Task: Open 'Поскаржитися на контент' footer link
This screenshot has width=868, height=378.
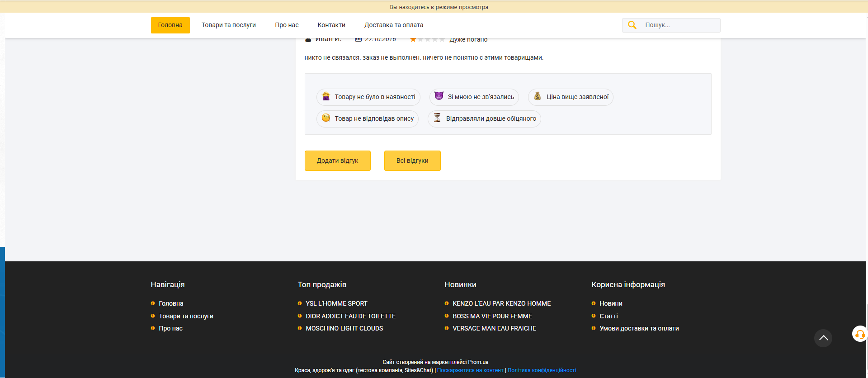Action: 470,370
